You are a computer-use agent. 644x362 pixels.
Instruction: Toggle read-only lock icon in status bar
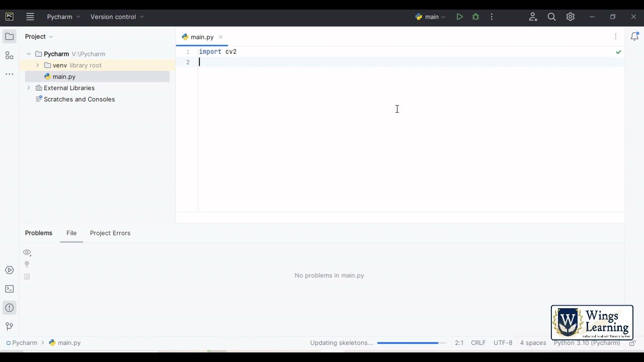pyautogui.click(x=632, y=343)
